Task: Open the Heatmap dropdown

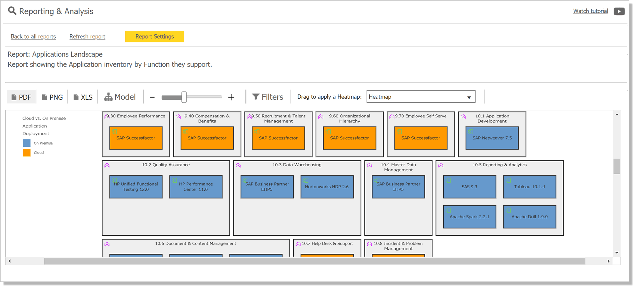Action: (421, 97)
